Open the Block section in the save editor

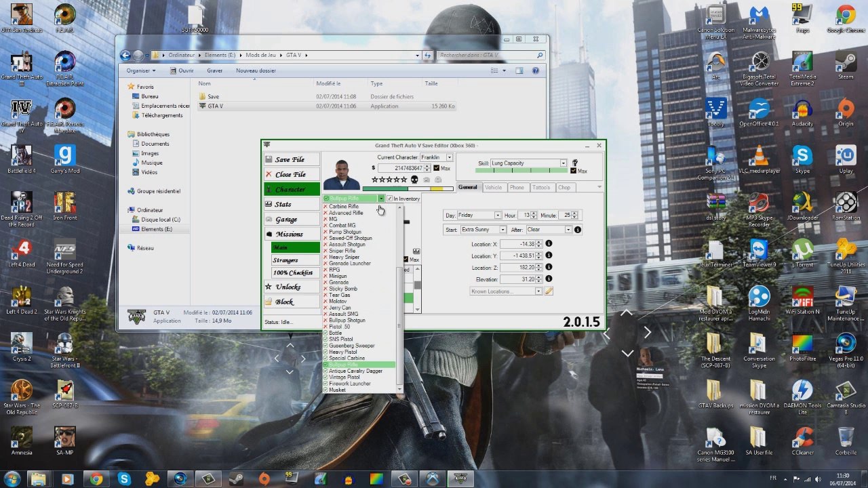coord(292,302)
